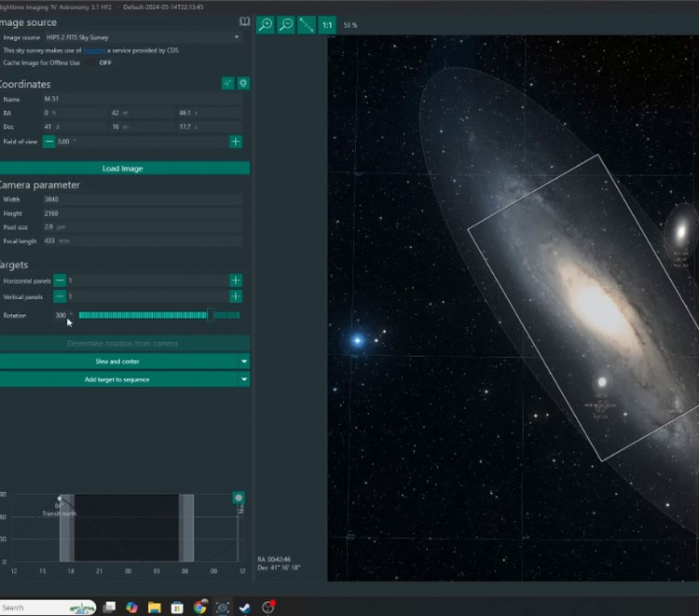Image resolution: width=699 pixels, height=616 pixels.
Task: Launch Google Chrome from the taskbar
Action: 200,607
